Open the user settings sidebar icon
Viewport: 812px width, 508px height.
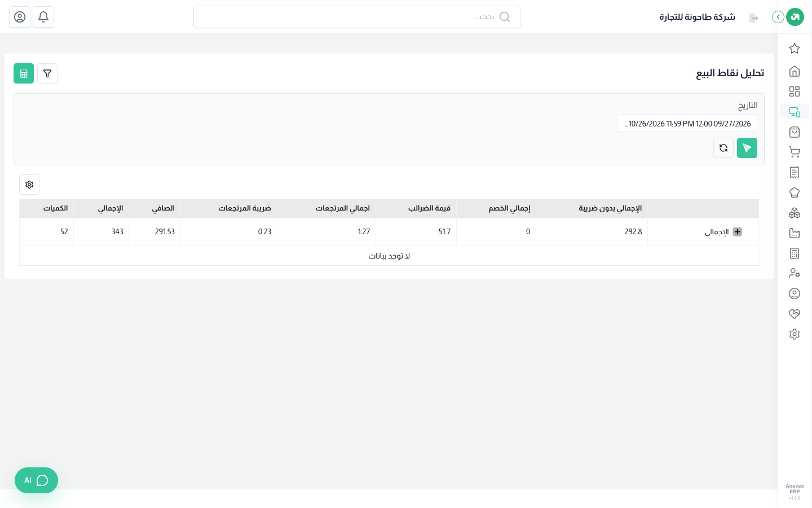(x=795, y=273)
